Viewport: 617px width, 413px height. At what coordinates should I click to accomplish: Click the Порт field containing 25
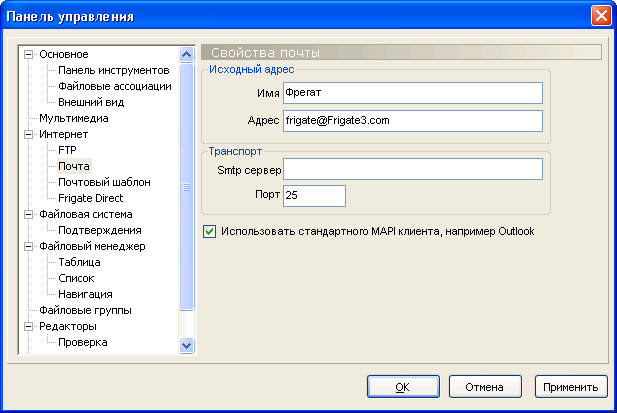[x=314, y=196]
